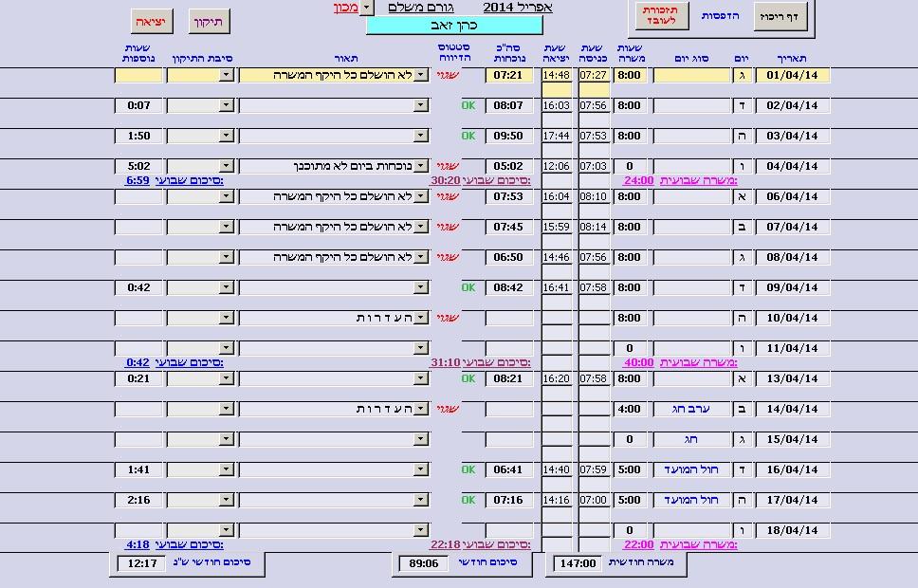Screen dimensions: 918x588
Task: Expand description dropdown for 01/04/14 row
Action: pos(421,75)
